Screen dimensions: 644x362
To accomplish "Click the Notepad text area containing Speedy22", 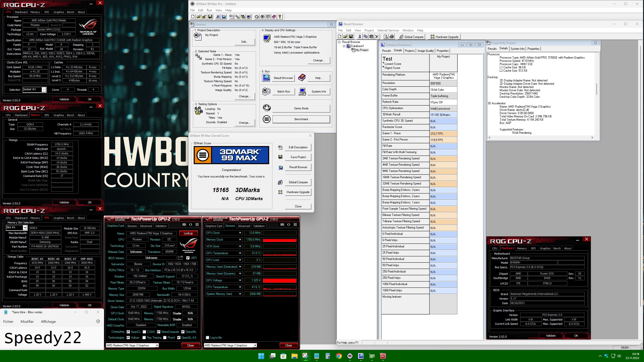I will coord(52,338).
